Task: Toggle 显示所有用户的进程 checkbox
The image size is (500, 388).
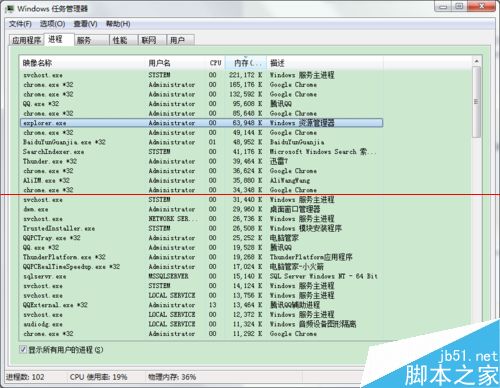Action: click(x=23, y=350)
